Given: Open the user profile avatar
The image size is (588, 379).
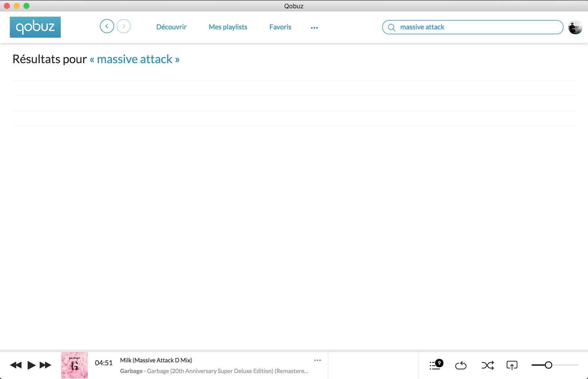Looking at the screenshot, I should (575, 27).
